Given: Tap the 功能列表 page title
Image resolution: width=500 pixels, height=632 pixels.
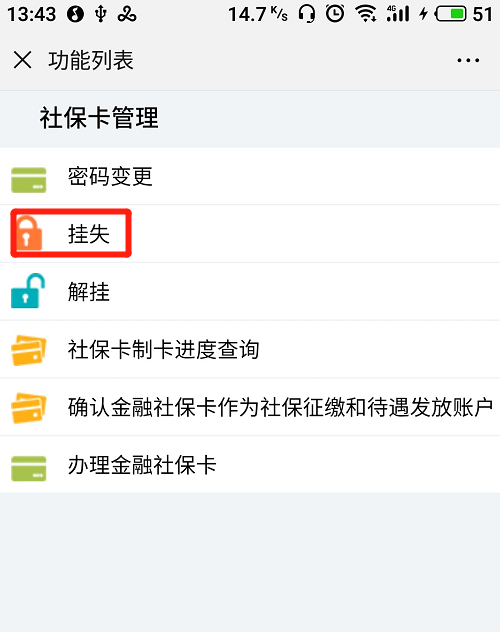Looking at the screenshot, I should coord(91,60).
